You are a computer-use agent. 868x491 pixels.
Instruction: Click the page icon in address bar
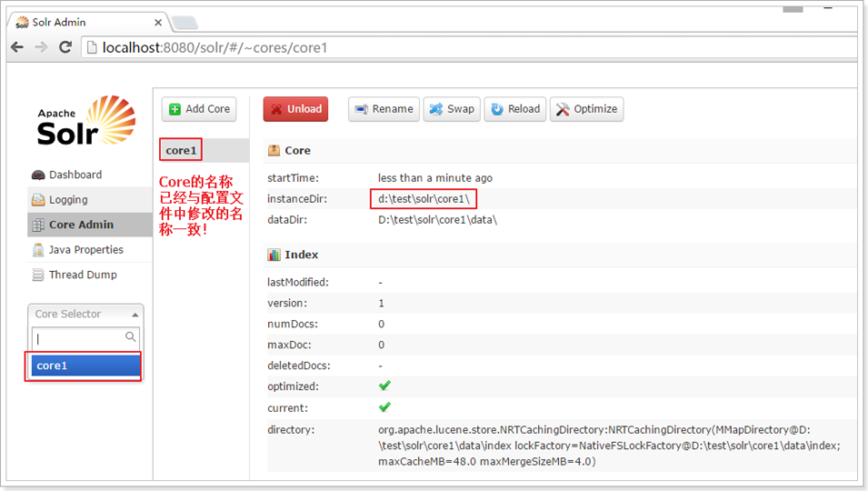tap(92, 47)
